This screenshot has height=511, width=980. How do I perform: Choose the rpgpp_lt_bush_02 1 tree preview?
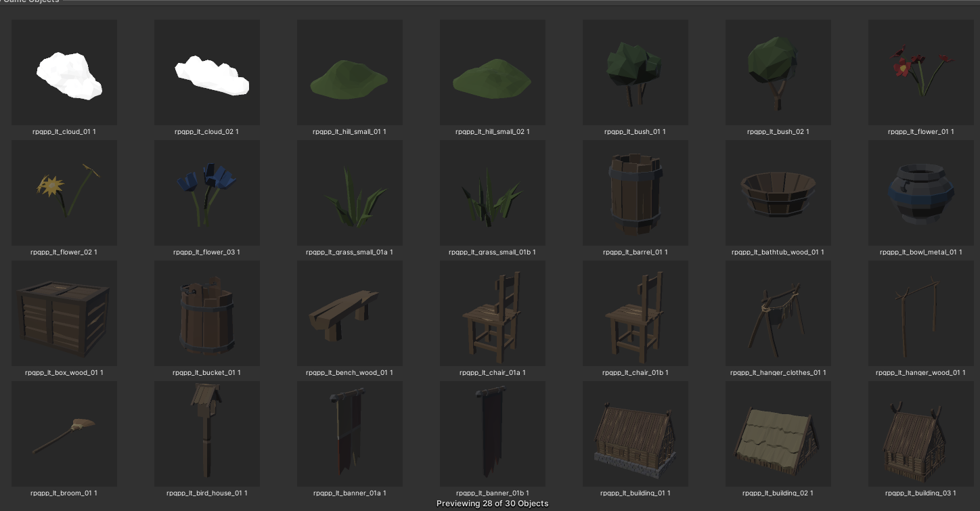pyautogui.click(x=778, y=72)
